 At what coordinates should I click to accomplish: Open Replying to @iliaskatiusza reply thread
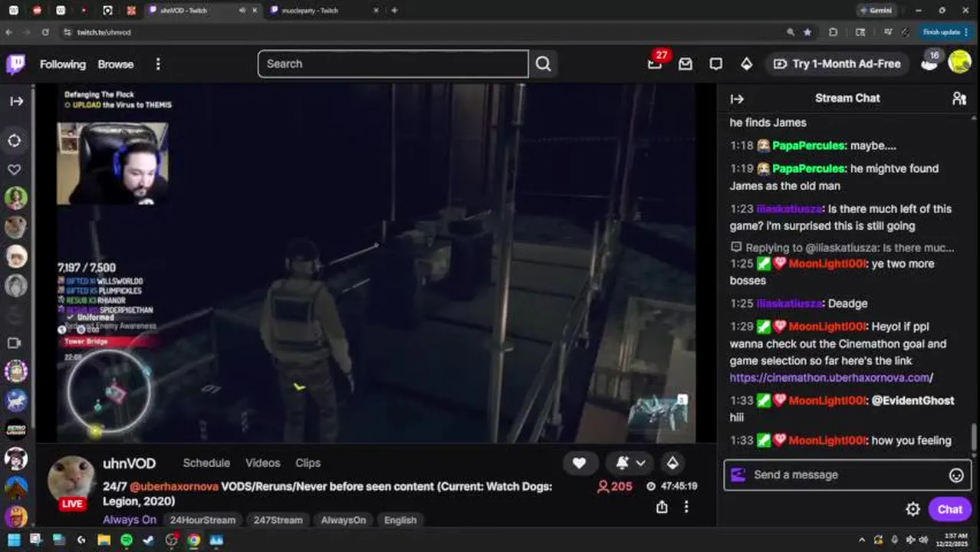tap(842, 248)
